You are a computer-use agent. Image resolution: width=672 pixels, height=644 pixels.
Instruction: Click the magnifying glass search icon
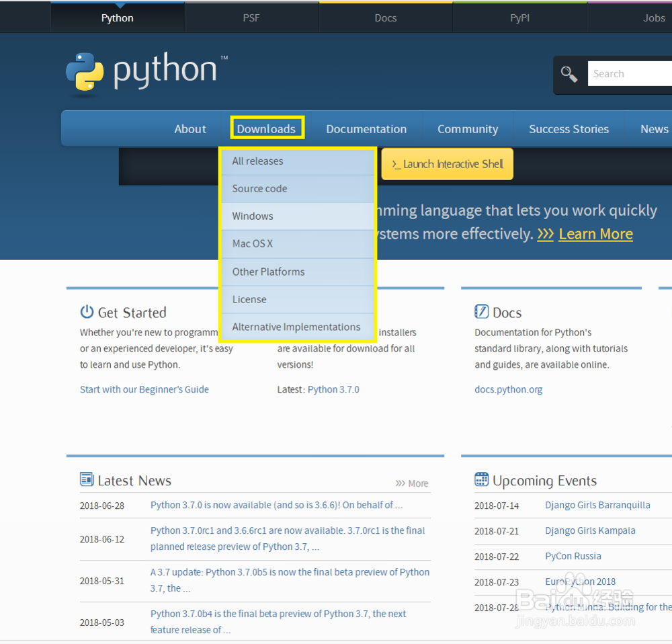pos(569,74)
